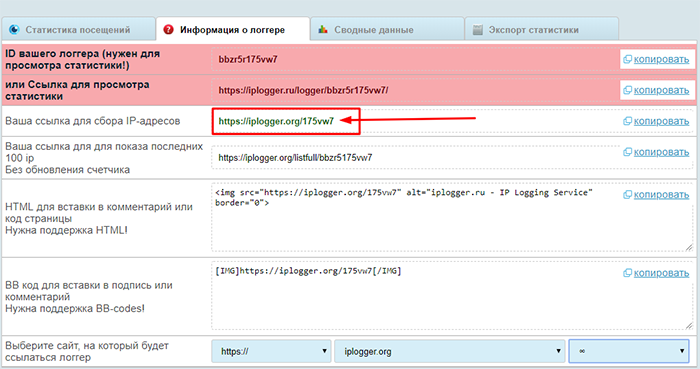Copy the BB code via копировать
Image resolution: width=700 pixels, height=369 pixels.
(661, 273)
